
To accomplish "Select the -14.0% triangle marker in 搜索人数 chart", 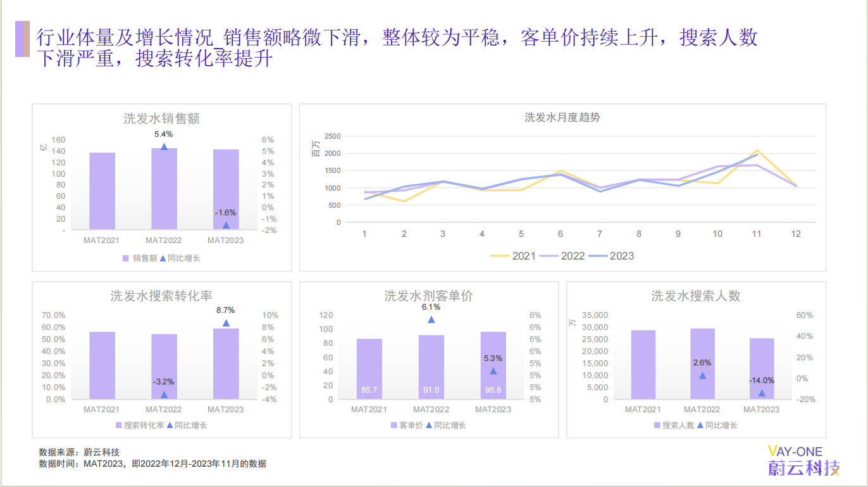I will (x=762, y=393).
